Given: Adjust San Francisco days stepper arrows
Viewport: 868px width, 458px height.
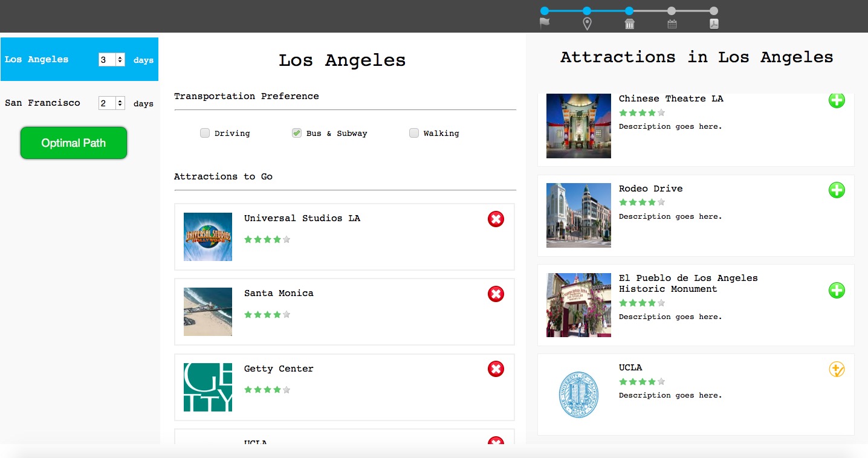Looking at the screenshot, I should point(120,103).
